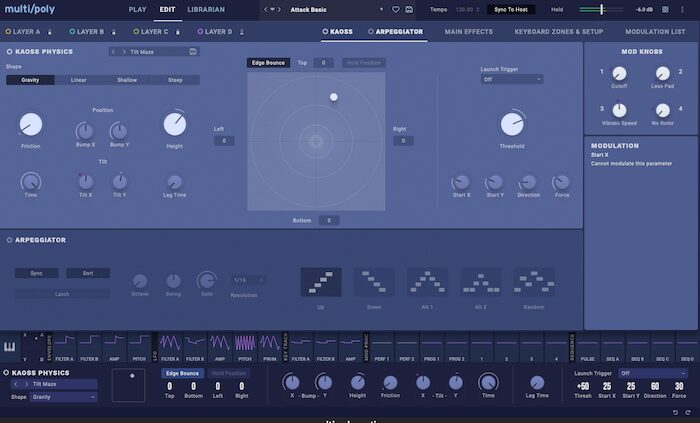Screen dimensions: 700x423
Task: Open the three-dot options menu at top right
Action: [x=682, y=9]
